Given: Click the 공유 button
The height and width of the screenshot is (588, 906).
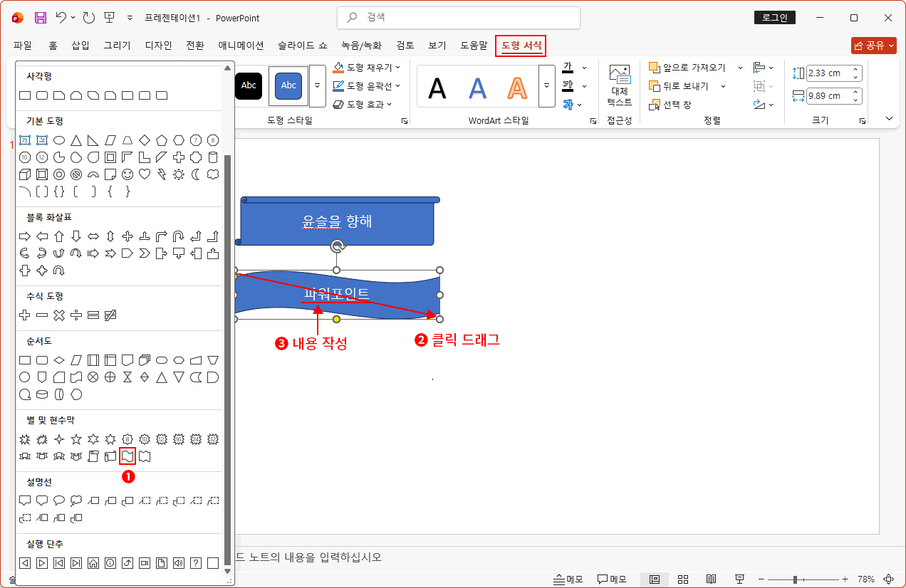Looking at the screenshot, I should click(874, 44).
